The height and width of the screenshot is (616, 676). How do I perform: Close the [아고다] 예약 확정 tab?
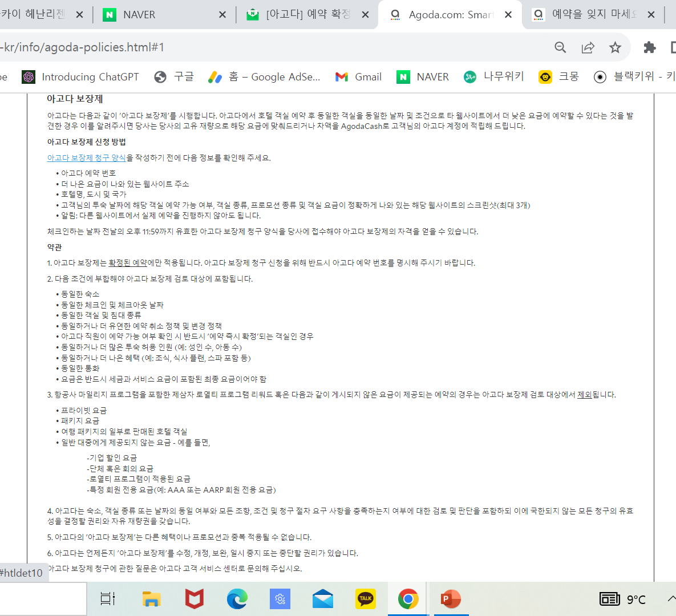coord(365,15)
